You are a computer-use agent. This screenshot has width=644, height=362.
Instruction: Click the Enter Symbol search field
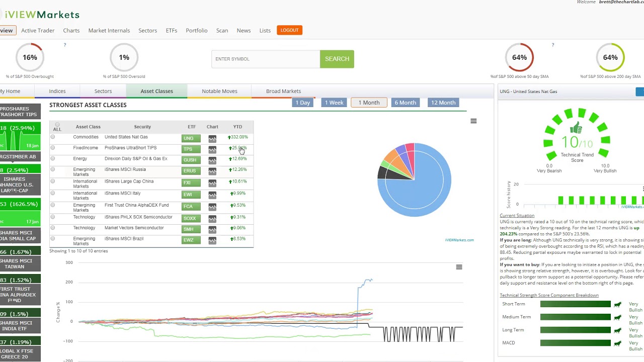(266, 59)
